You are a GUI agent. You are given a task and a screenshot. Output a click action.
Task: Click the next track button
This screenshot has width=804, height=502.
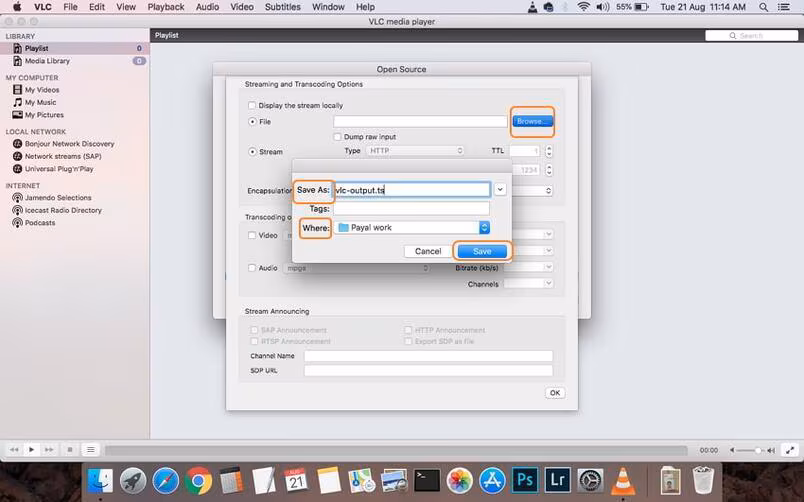[49, 450]
